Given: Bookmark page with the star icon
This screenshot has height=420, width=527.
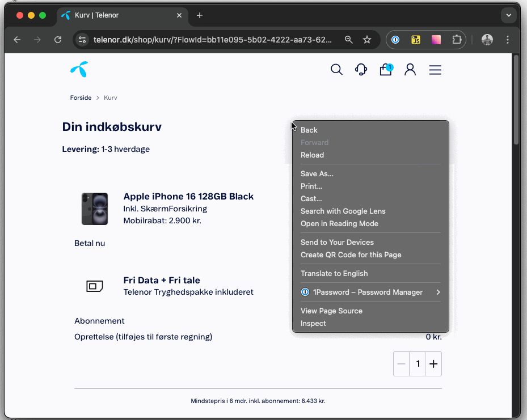Looking at the screenshot, I should point(367,40).
